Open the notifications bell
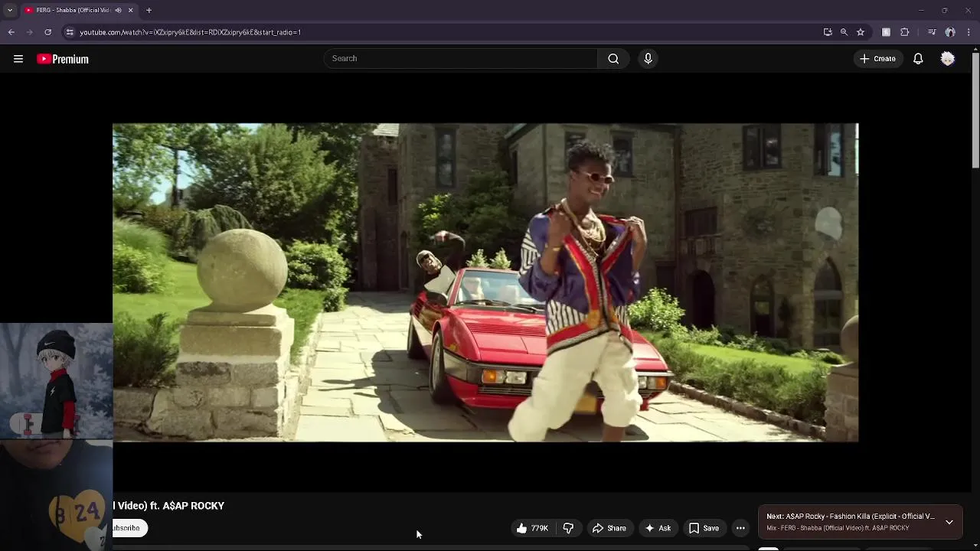Screen dimensions: 980x551 (918, 59)
